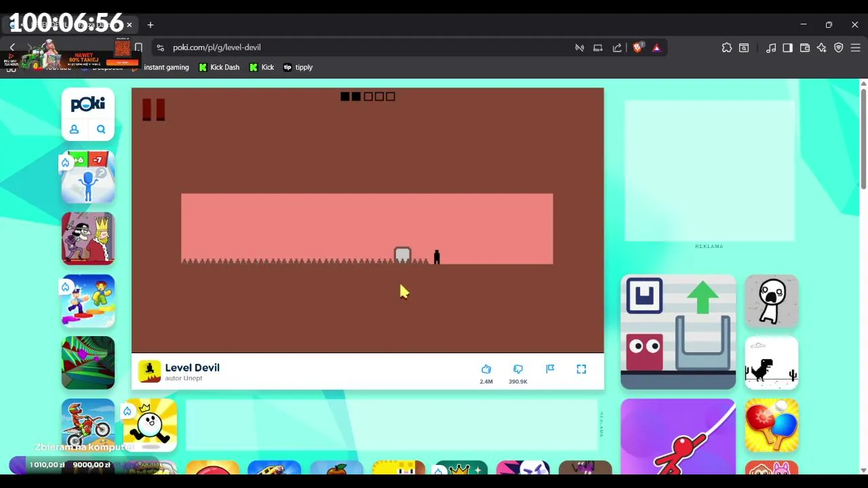Open browser main hamburger menu
Image resolution: width=868 pixels, height=488 pixels.
pyautogui.click(x=856, y=47)
